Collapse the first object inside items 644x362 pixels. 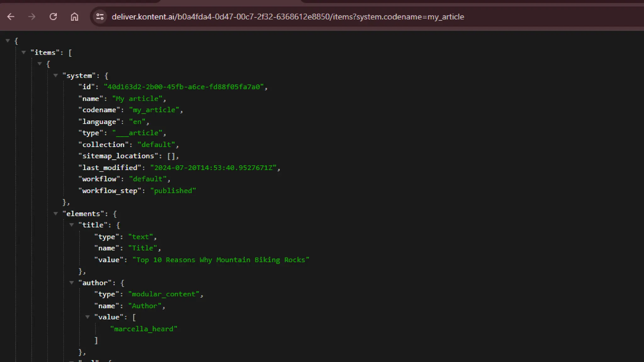coord(40,64)
